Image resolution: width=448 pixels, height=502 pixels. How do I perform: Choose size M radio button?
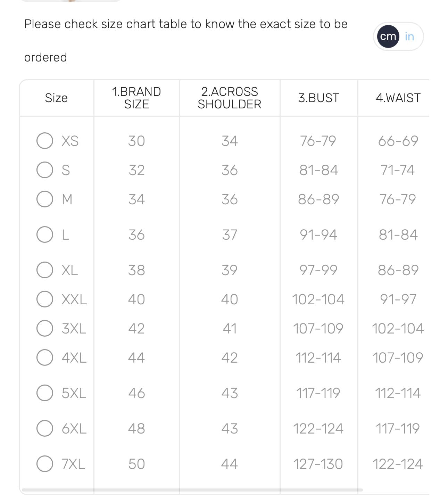(45, 199)
